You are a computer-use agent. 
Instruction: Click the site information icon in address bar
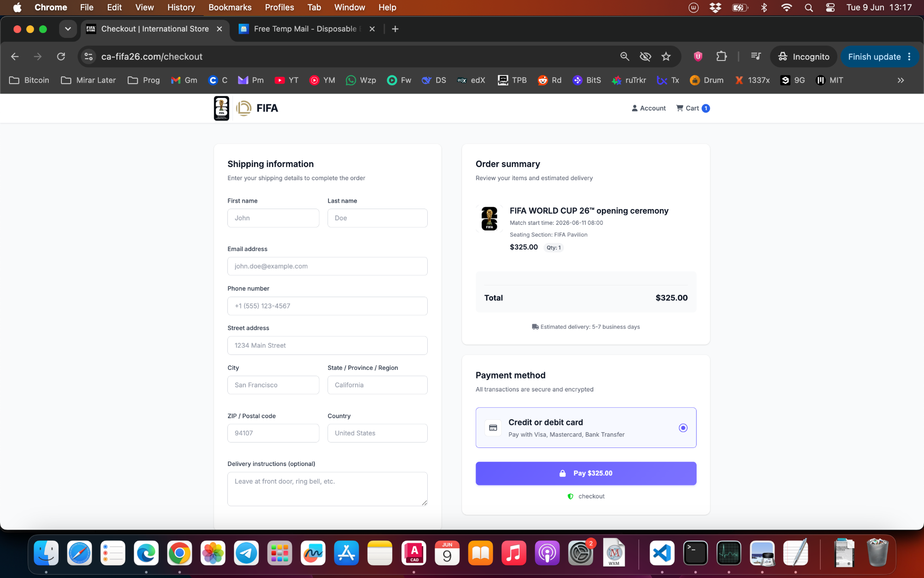coord(89,56)
